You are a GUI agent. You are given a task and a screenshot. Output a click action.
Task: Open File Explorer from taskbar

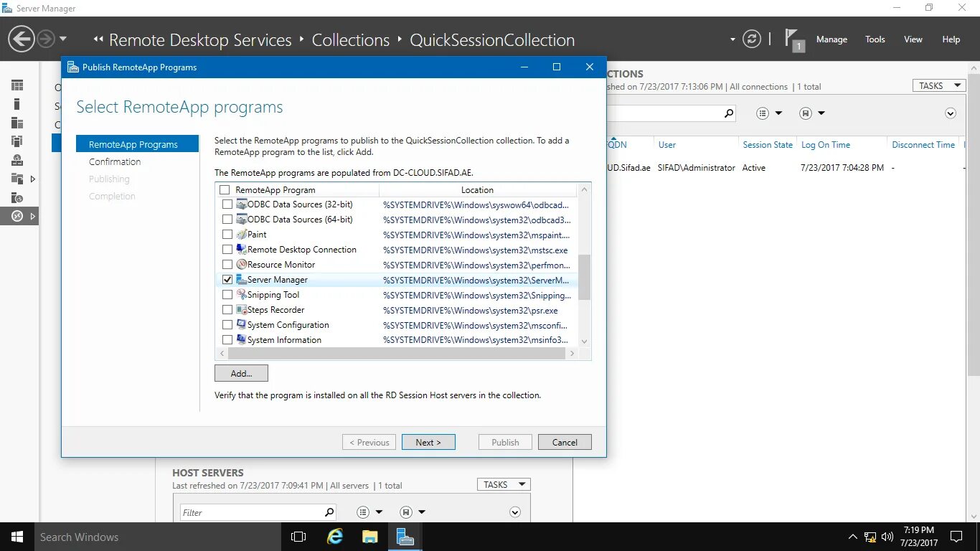(369, 537)
